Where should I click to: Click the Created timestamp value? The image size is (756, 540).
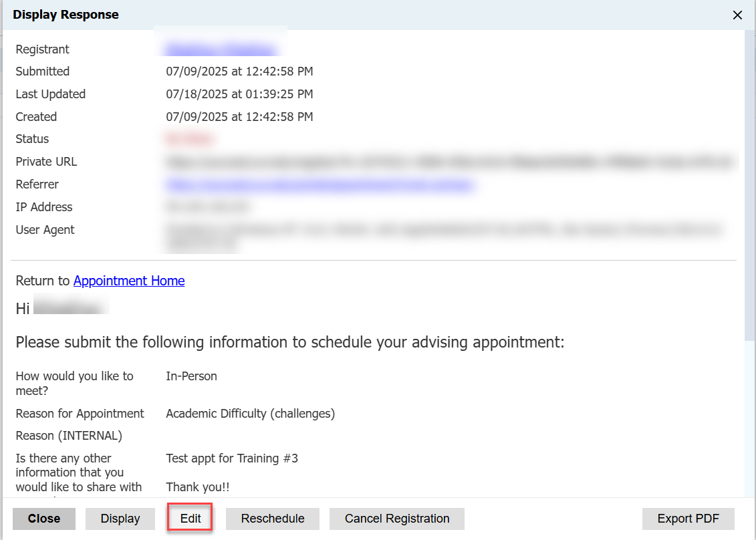[x=239, y=117]
